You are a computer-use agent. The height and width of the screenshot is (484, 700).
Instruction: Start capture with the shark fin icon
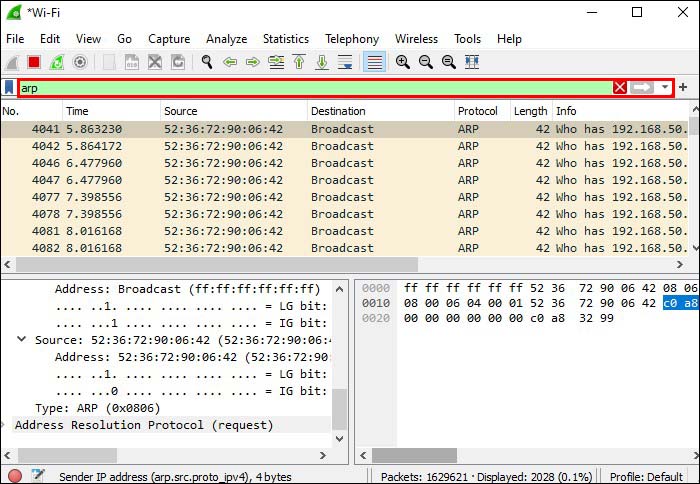coord(12,62)
